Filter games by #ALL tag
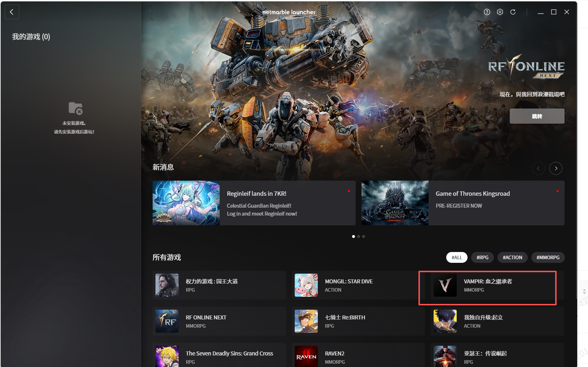Screen dimensions: 588x367 pyautogui.click(x=457, y=257)
